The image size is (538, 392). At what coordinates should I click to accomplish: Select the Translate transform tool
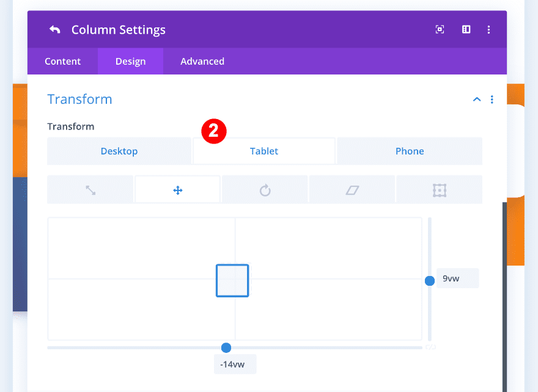(x=177, y=189)
